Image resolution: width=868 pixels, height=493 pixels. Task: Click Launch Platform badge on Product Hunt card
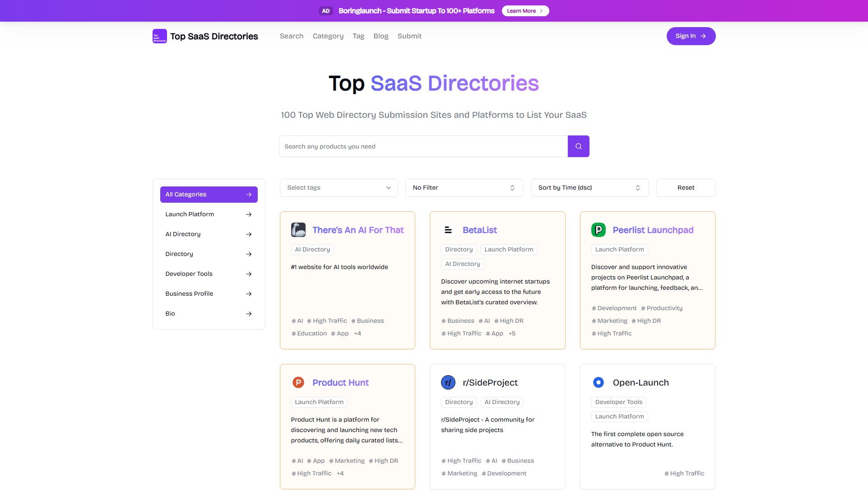(x=319, y=402)
